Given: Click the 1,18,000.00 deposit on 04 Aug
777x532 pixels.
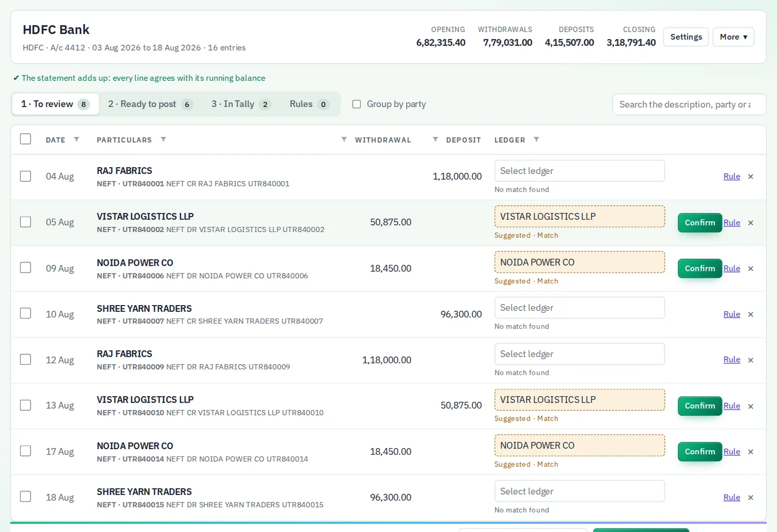Looking at the screenshot, I should [x=457, y=177].
